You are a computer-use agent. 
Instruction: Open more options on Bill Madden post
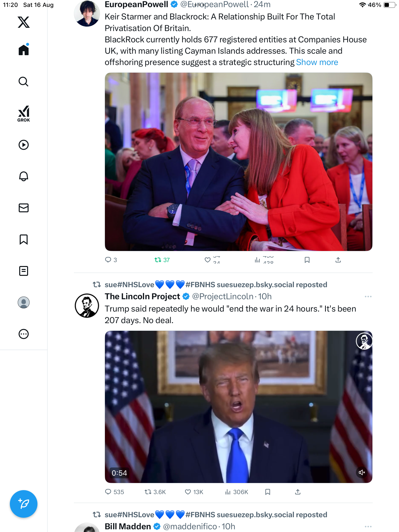click(368, 527)
